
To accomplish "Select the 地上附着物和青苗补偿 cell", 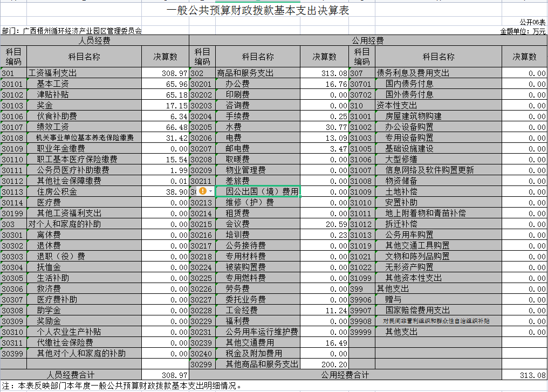I will coord(439,213).
